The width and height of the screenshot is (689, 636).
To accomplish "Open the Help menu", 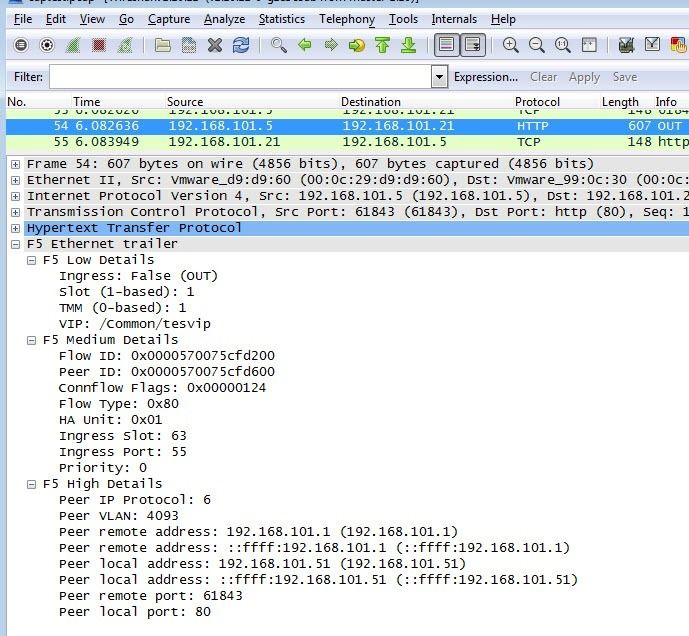I will (x=503, y=19).
